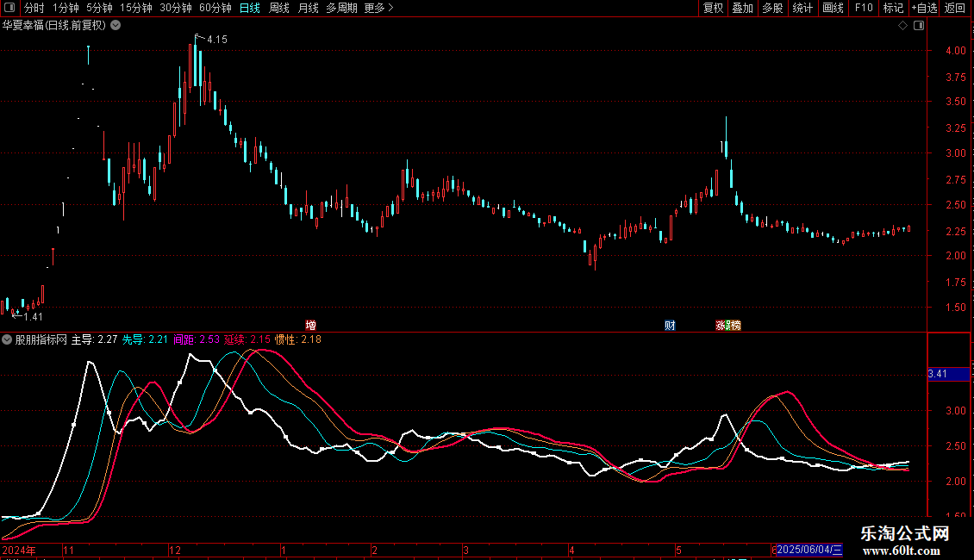
Task: Click the 2024年 label on time axis
Action: (19, 550)
